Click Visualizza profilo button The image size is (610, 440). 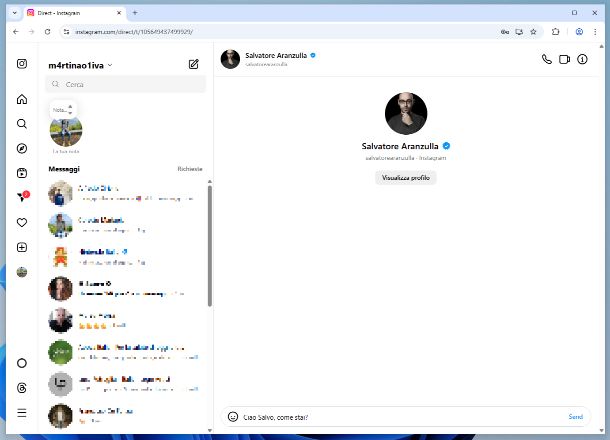[x=406, y=178]
